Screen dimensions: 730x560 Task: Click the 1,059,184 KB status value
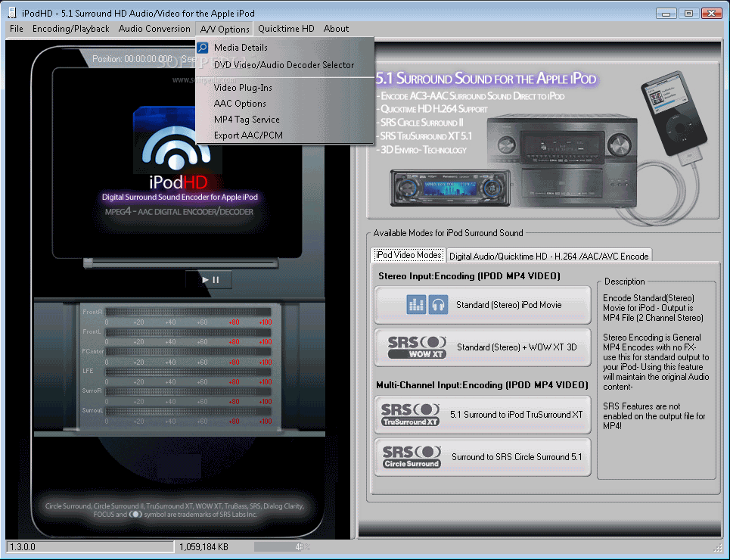pyautogui.click(x=204, y=547)
